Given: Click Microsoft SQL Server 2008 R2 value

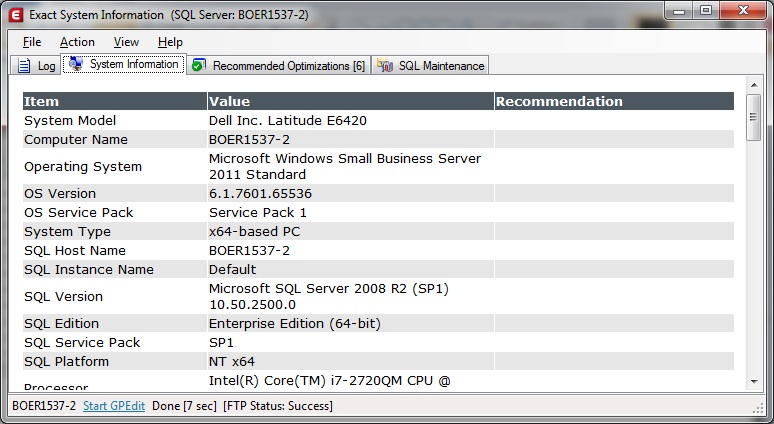Looking at the screenshot, I should click(x=329, y=296).
